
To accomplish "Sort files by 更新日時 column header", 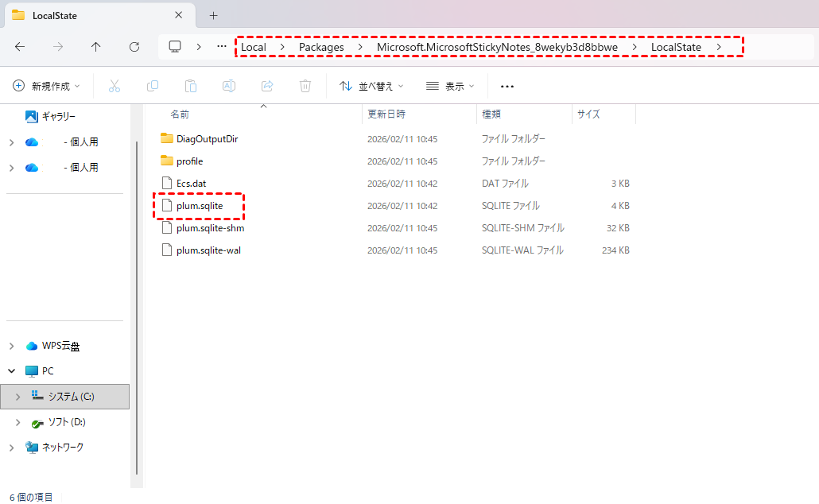I will (386, 114).
